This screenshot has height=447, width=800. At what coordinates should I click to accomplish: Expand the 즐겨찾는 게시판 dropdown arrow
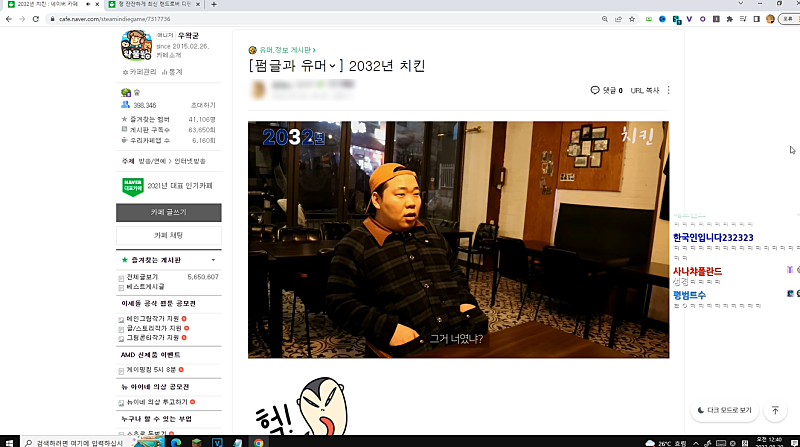click(213, 260)
